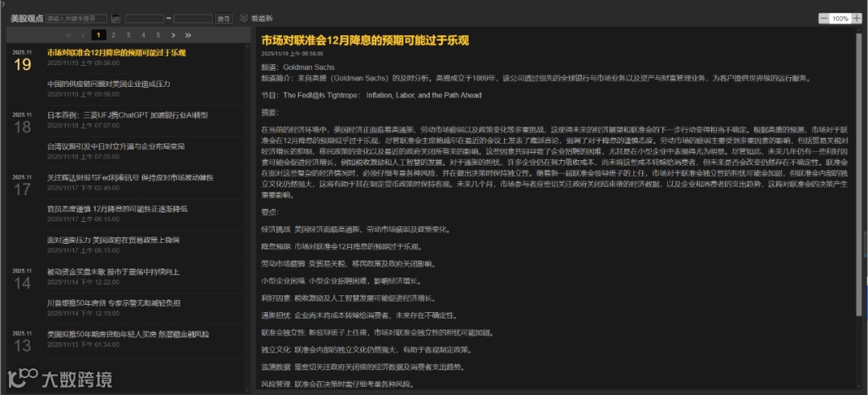Viewport: 868px width, 395px height.
Task: Open article 川普想推50年房贷
Action: 113,303
